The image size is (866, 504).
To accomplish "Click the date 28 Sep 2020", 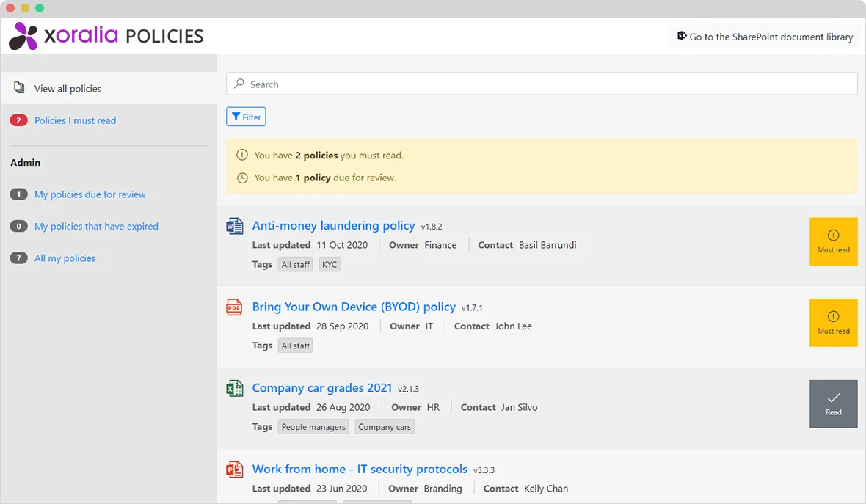I will (343, 326).
